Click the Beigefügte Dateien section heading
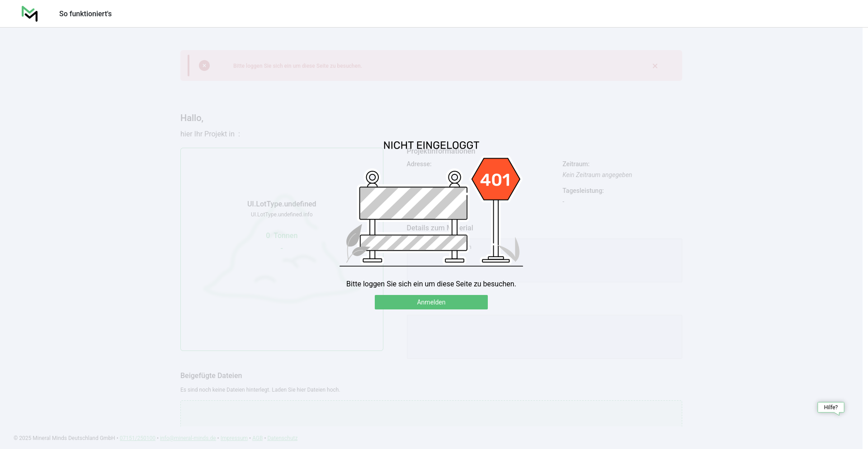The width and height of the screenshot is (868, 449). coord(211,376)
